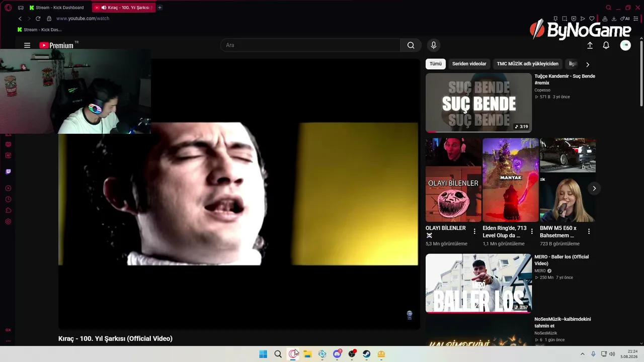Open Tuğçe Kandemir - Suç Bende title
This screenshot has height=362, width=644.
(x=565, y=79)
